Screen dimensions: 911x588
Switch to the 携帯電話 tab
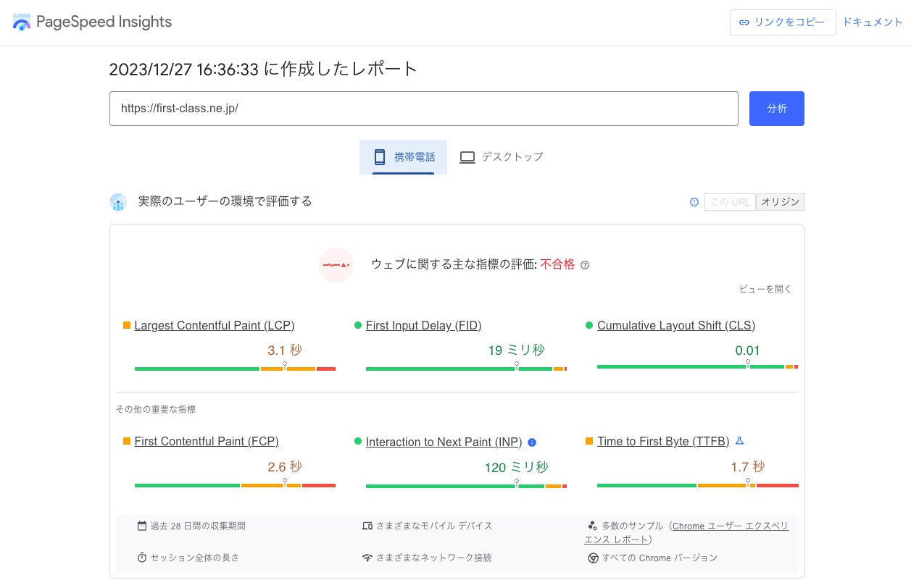[x=404, y=157]
